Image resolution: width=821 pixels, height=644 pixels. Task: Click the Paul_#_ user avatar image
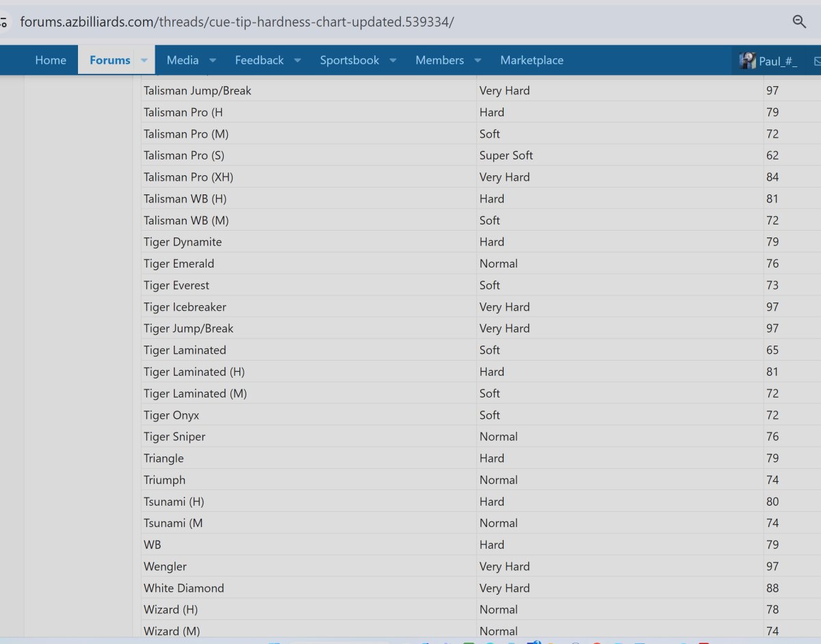pos(747,60)
